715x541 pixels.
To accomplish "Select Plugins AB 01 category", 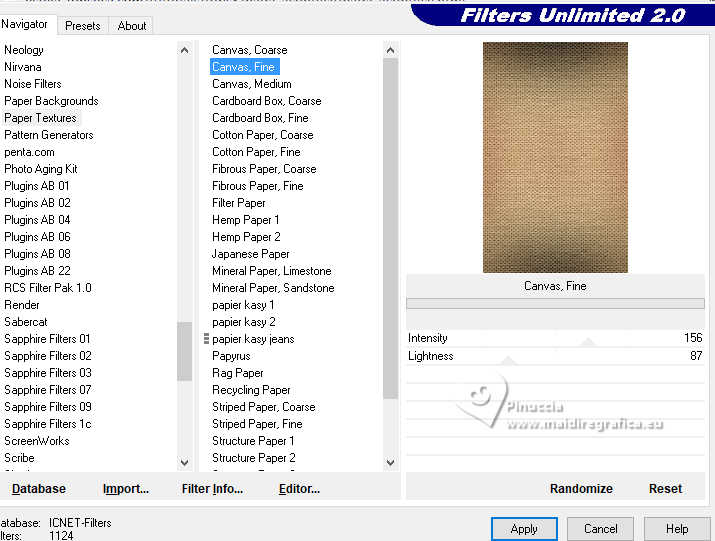I will pos(36,186).
